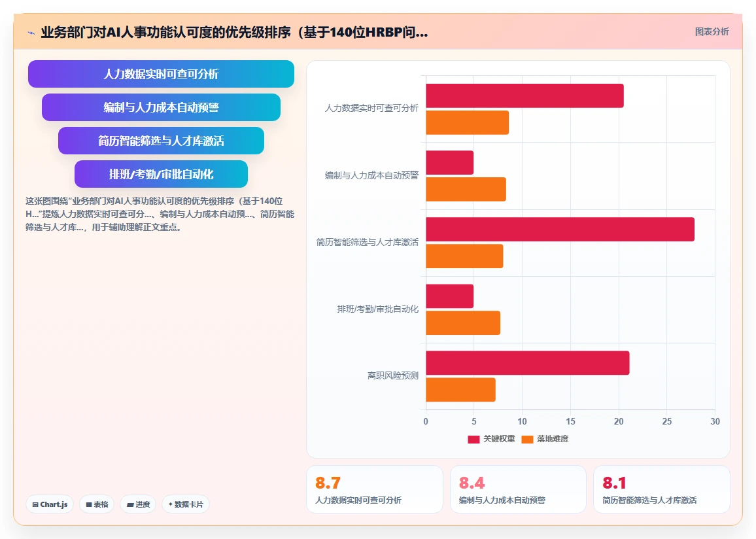This screenshot has height=539, width=756.
Task: Click the 排班/考勤/审批自动化 axis label
Action: pos(377,309)
